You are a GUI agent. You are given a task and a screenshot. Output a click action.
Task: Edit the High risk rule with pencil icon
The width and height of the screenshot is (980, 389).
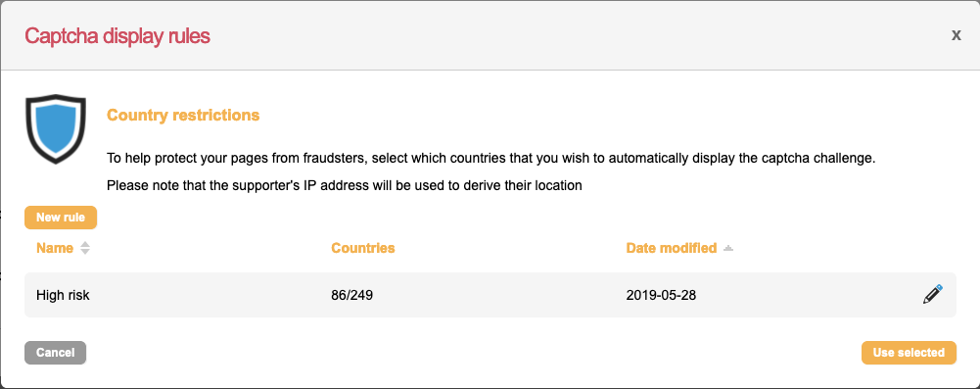pyautogui.click(x=932, y=294)
